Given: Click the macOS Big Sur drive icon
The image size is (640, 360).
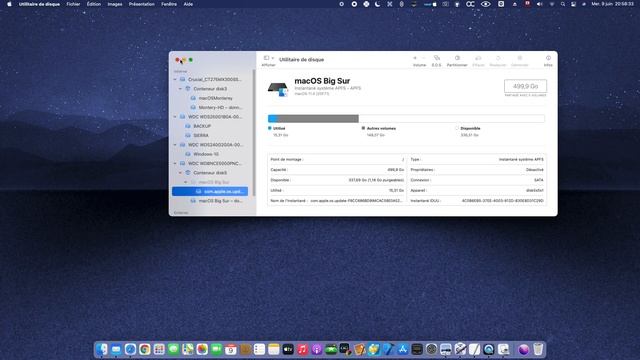Looking at the screenshot, I should 278,89.
